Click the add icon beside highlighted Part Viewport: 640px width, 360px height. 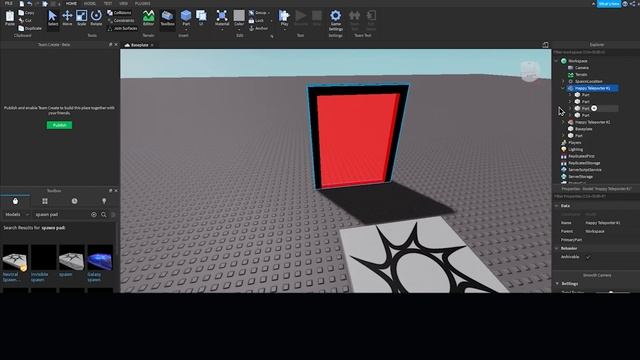tap(594, 108)
